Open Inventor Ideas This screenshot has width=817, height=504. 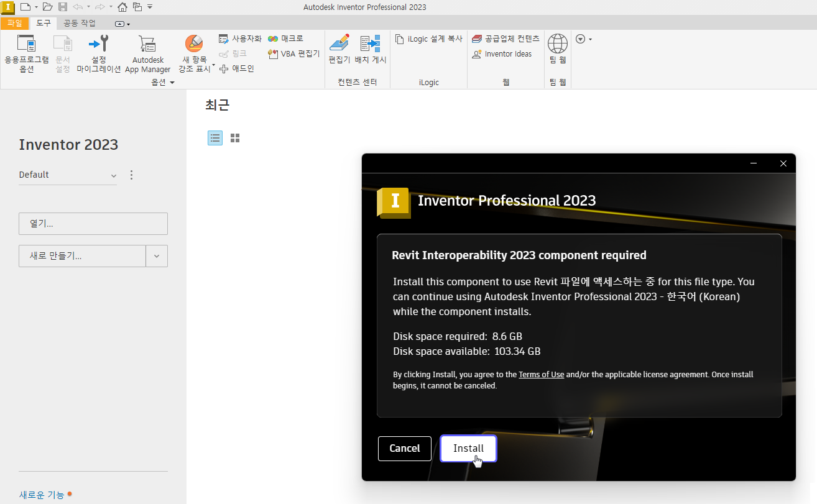point(502,53)
